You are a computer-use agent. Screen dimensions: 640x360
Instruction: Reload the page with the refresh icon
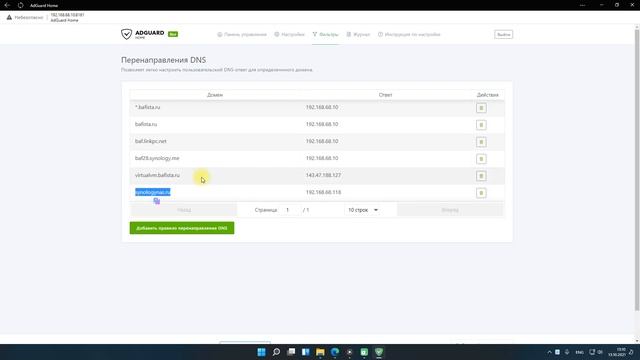click(x=20, y=5)
